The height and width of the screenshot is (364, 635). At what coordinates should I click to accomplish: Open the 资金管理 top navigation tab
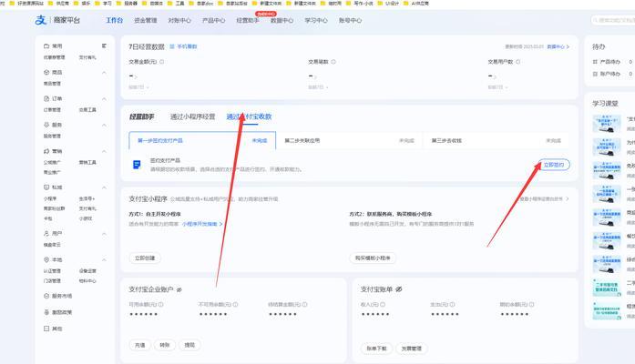146,20
